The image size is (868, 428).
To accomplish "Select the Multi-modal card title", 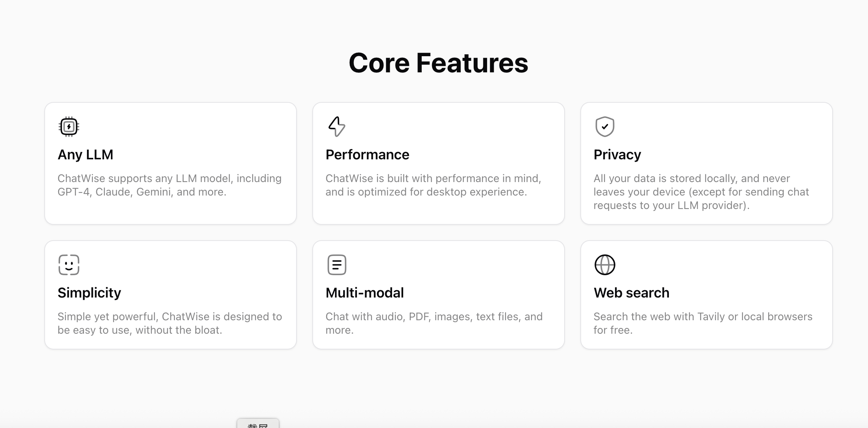I will click(x=365, y=293).
